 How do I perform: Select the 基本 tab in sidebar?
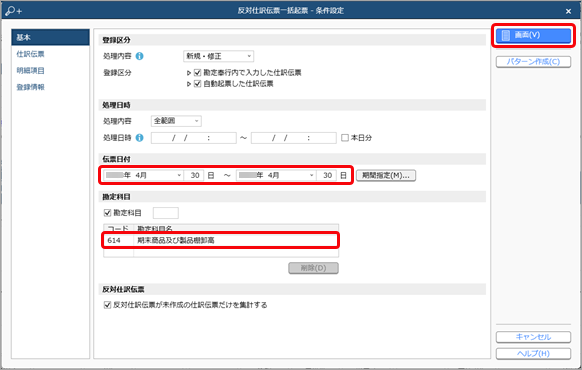[x=50, y=37]
